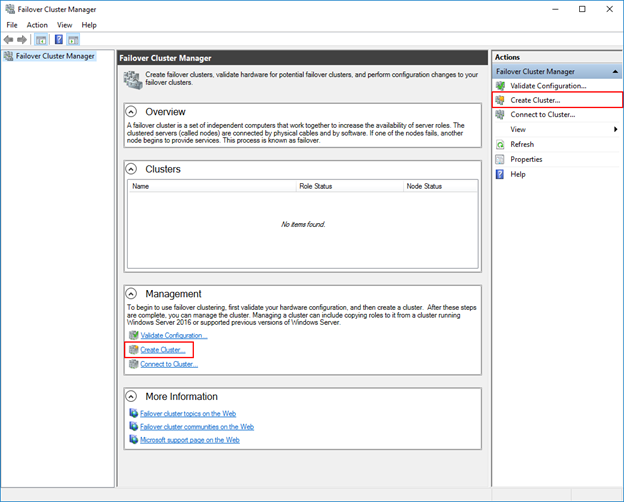
Task: Click globe icon beside Failover cluster topics
Action: tap(134, 413)
